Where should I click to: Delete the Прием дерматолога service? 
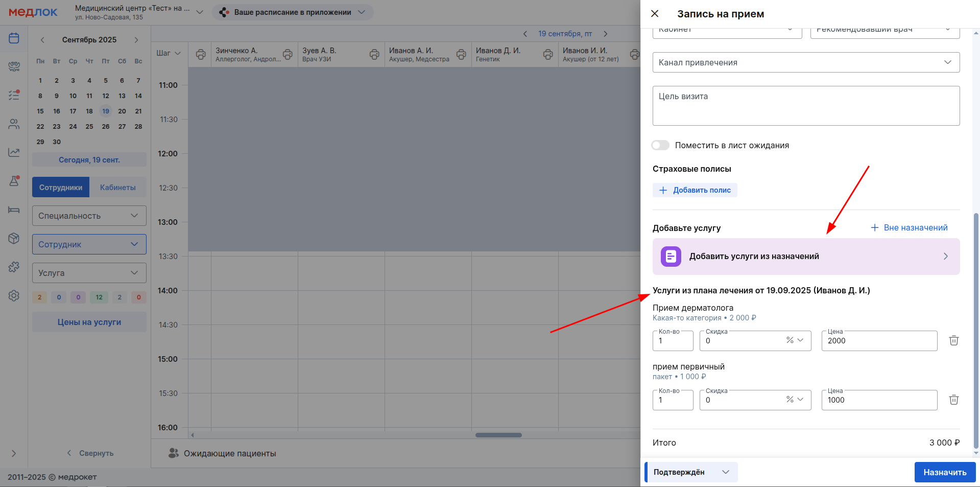(x=953, y=341)
